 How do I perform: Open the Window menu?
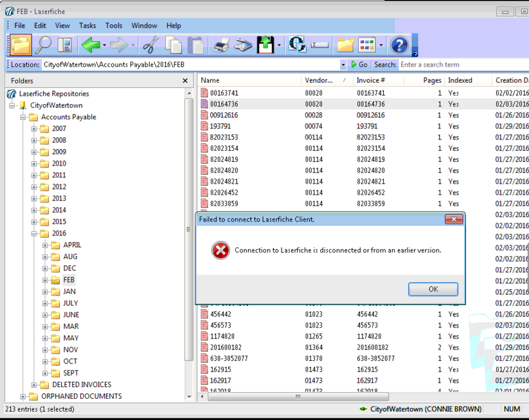(x=144, y=26)
